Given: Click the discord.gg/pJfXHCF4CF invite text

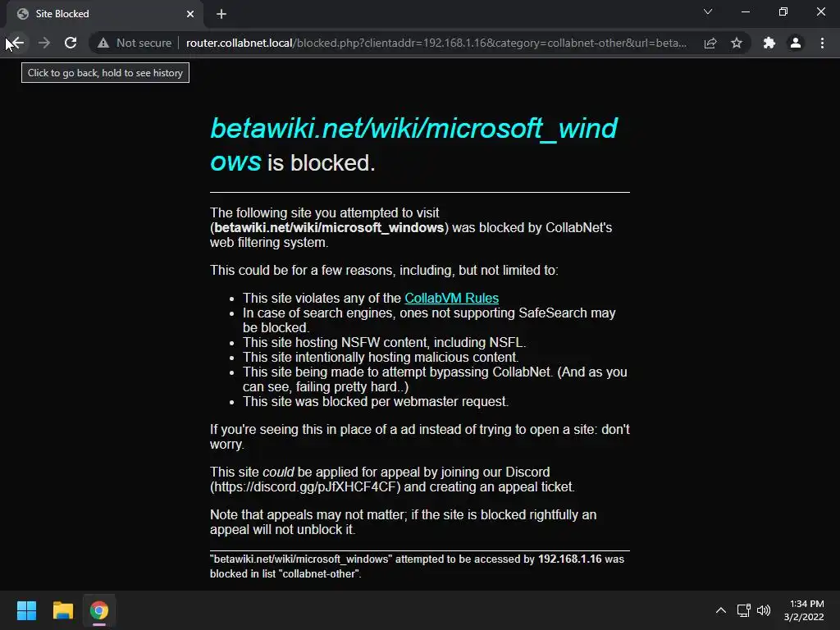Looking at the screenshot, I should pos(305,487).
